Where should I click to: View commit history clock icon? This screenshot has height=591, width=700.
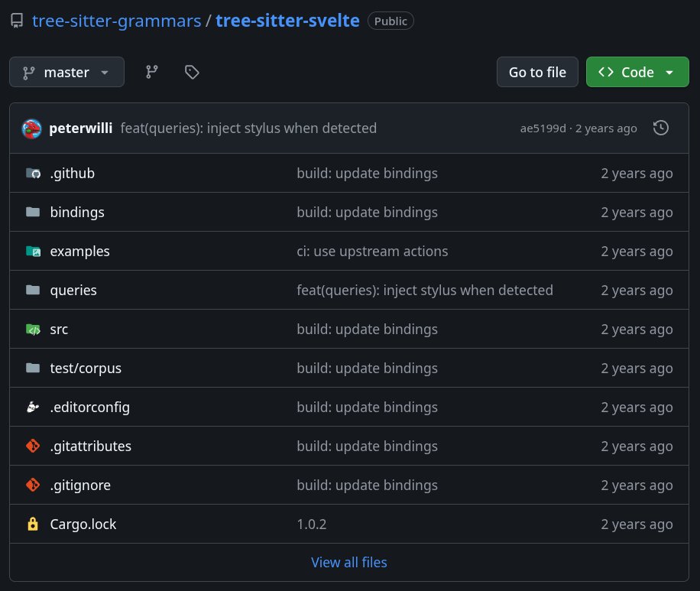click(x=661, y=128)
